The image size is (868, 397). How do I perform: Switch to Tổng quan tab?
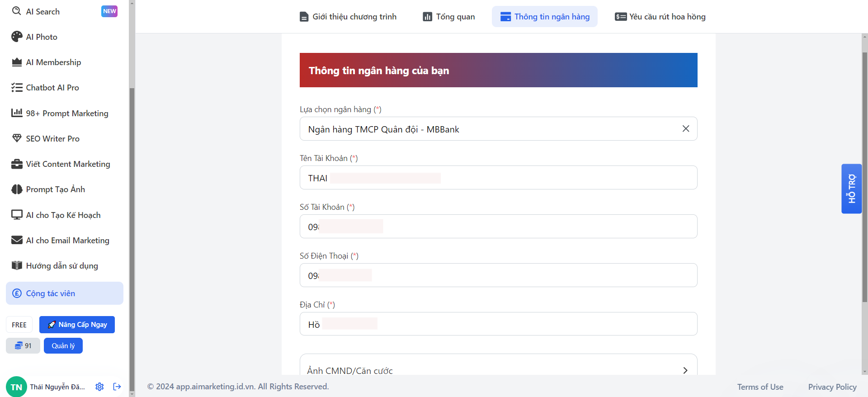[448, 17]
